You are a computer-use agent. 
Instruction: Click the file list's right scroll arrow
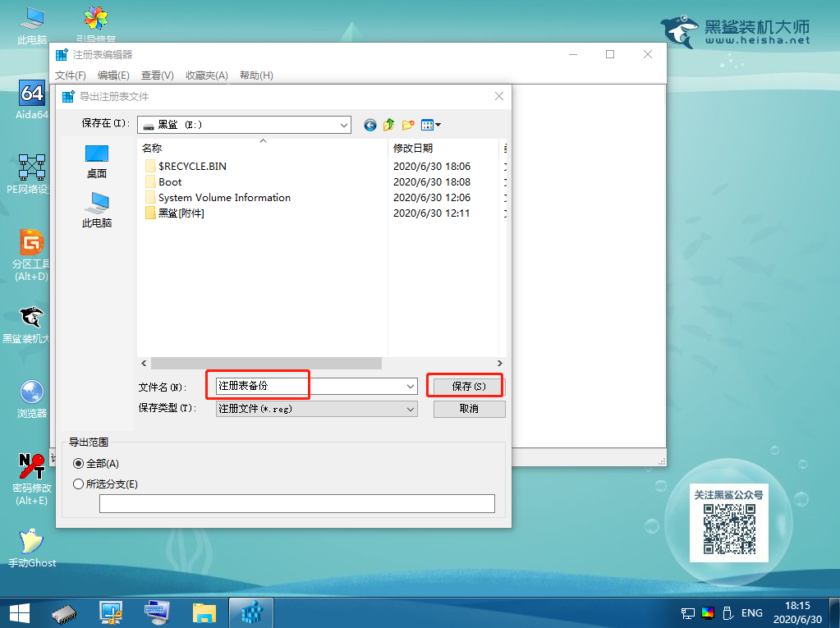(x=500, y=364)
